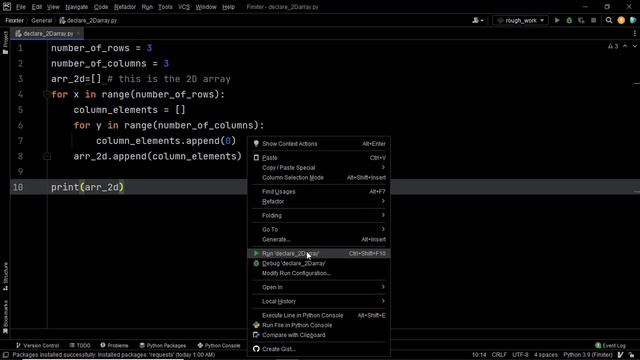
Task: Select Run File in Python Console
Action: pos(319,325)
